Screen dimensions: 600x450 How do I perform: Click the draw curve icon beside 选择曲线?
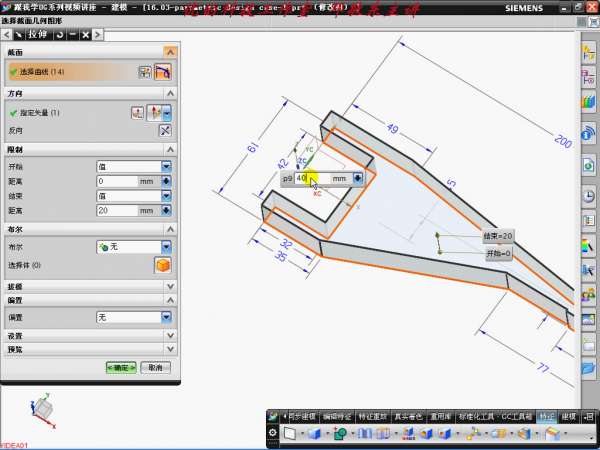163,72
